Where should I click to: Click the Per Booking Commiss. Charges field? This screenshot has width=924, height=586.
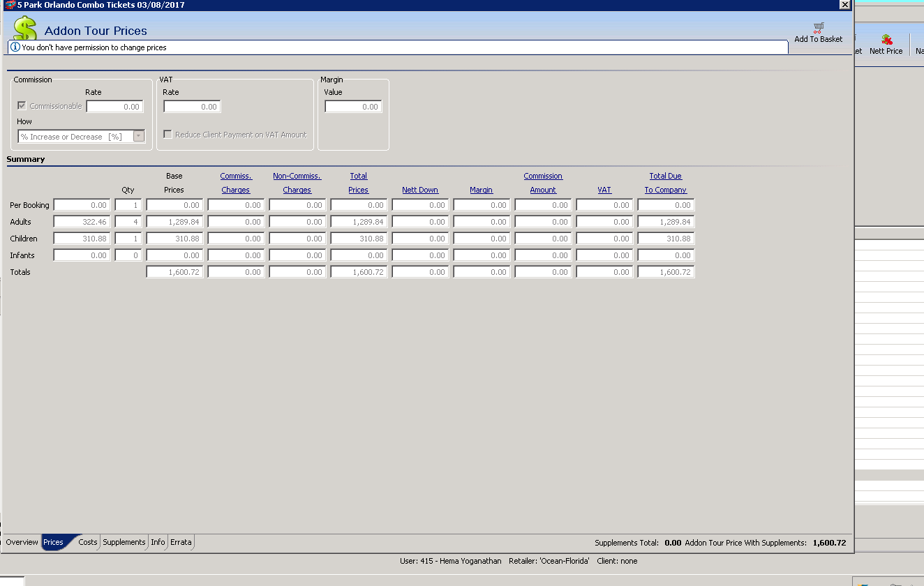point(236,205)
